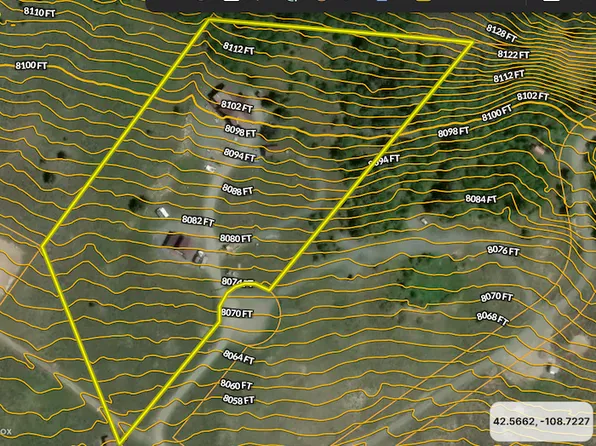Screen dimensions: 596x446
Task: Click the parcel's top-left yellow boundary corner
Action: coord(209,20)
